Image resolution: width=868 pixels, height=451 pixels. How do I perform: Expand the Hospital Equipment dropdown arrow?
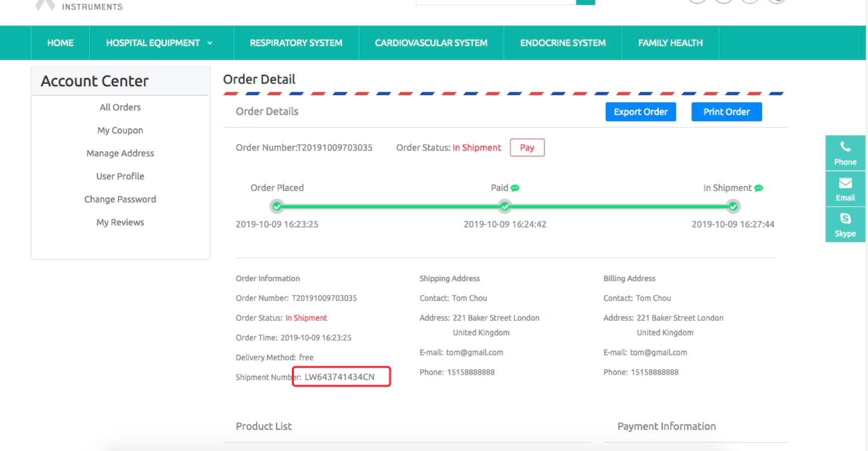[210, 43]
